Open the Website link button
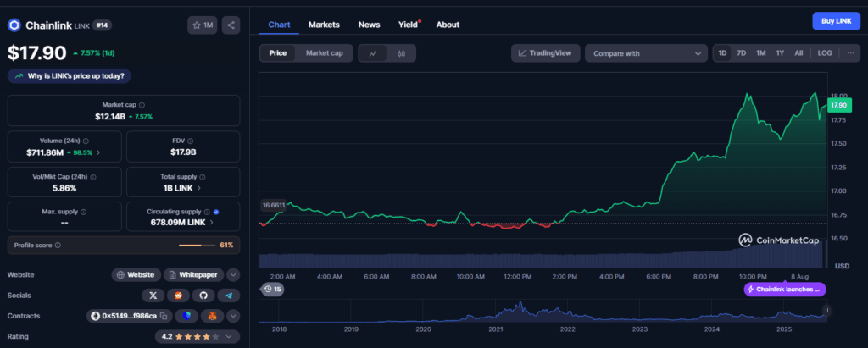The width and height of the screenshot is (868, 348). (136, 274)
